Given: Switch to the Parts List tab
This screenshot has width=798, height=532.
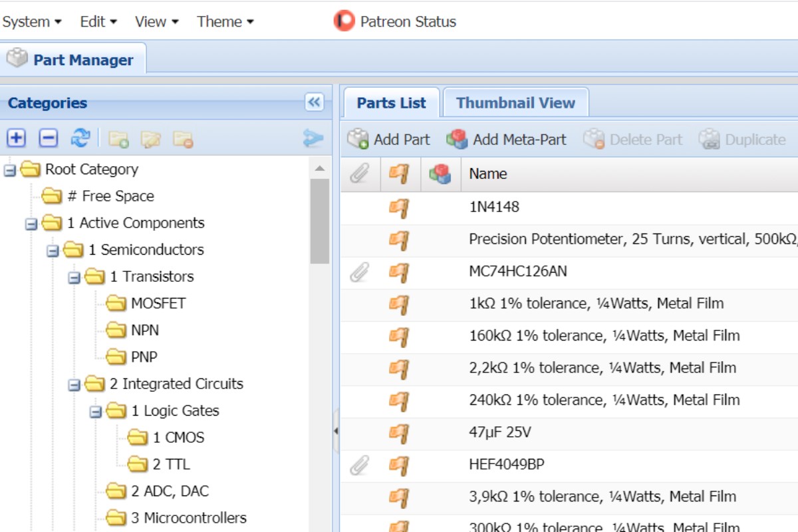Looking at the screenshot, I should [x=392, y=102].
